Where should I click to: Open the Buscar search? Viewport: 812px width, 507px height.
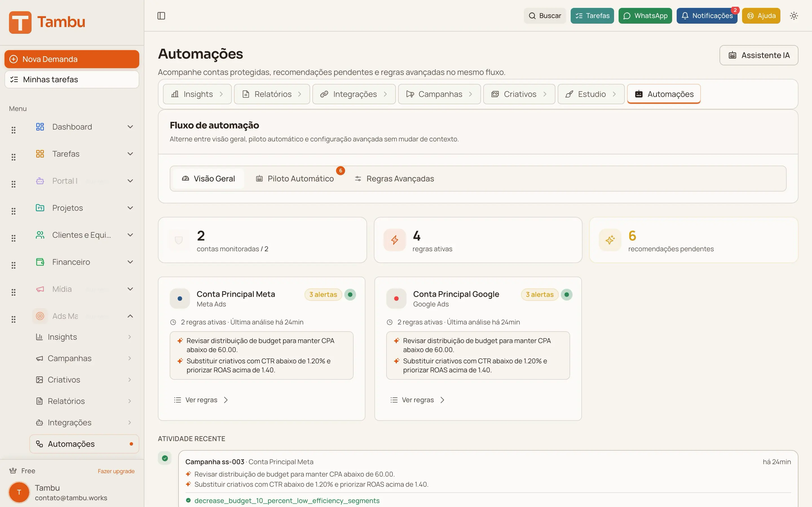[x=544, y=15]
